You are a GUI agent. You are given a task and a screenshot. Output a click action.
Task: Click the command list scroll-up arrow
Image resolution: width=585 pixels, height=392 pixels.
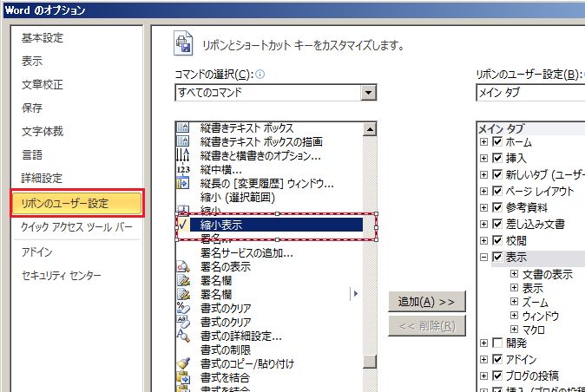[x=370, y=129]
